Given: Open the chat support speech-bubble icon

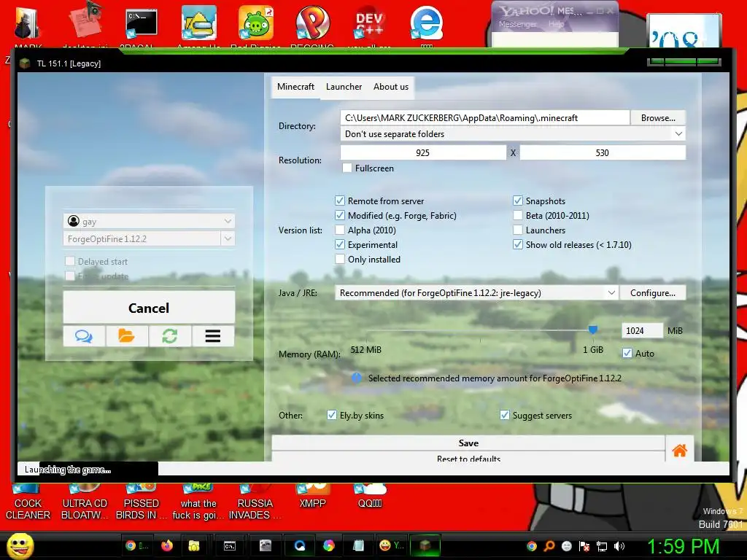Looking at the screenshot, I should pos(85,336).
